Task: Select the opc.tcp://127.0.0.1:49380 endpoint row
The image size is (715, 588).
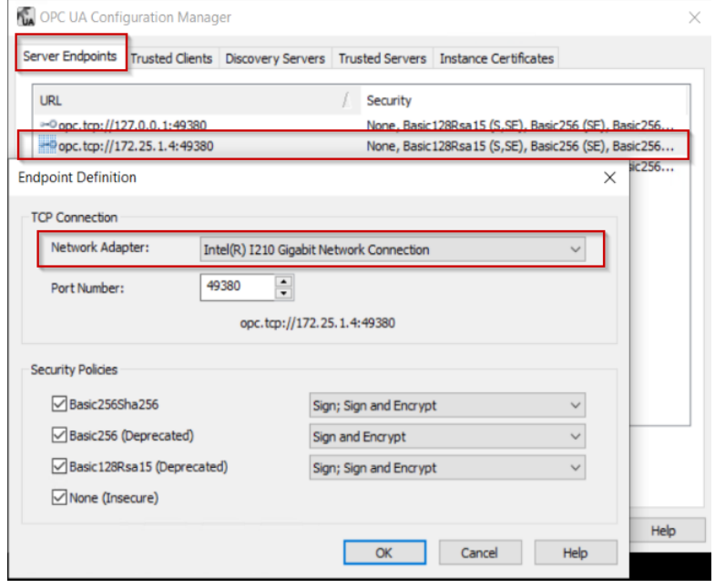Action: [x=138, y=126]
